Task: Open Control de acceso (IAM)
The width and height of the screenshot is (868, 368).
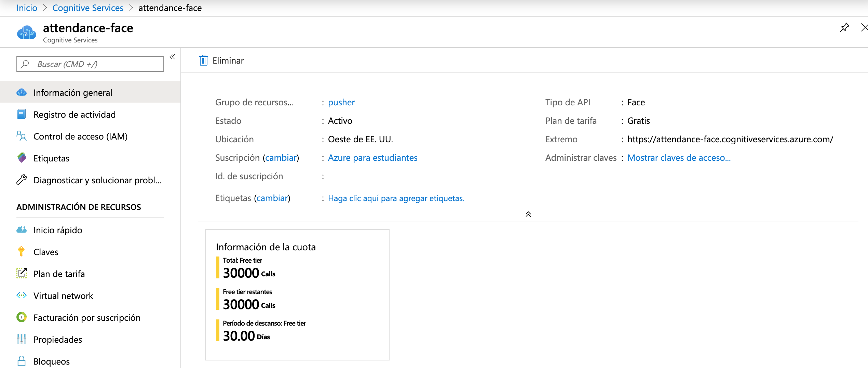Action: [x=90, y=136]
